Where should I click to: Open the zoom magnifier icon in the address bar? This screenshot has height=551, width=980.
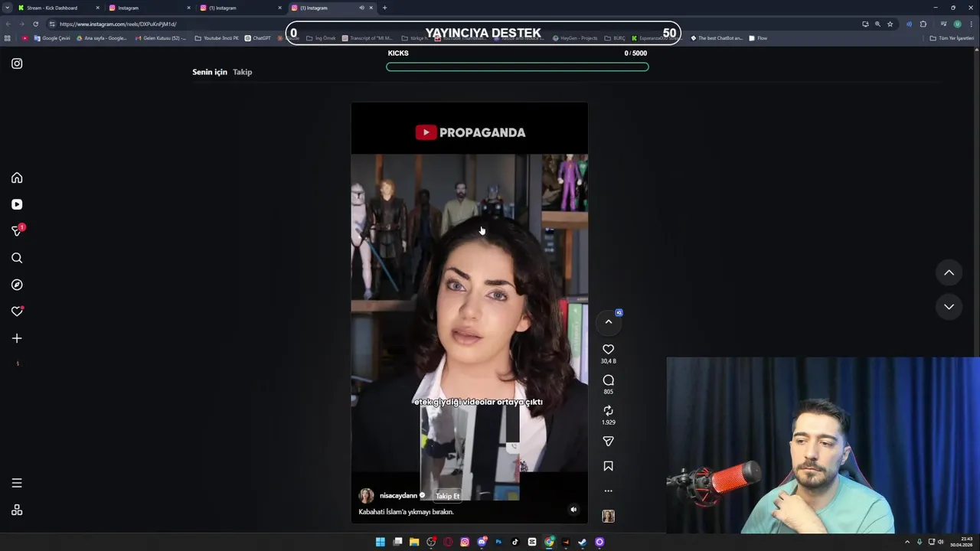click(877, 24)
